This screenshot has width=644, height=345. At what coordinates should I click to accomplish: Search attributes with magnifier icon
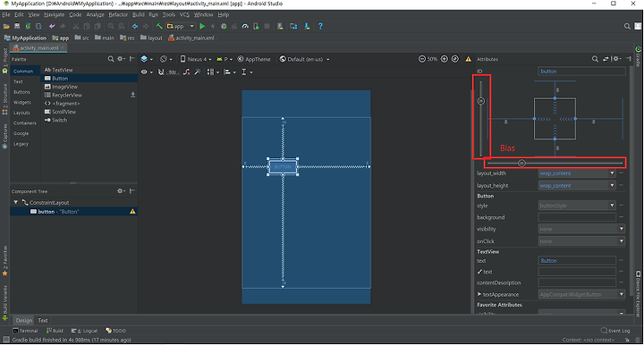pos(595,59)
